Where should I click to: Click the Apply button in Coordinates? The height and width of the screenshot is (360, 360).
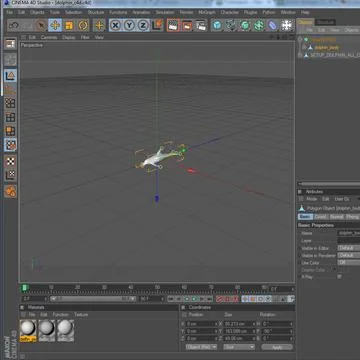[x=277, y=347]
